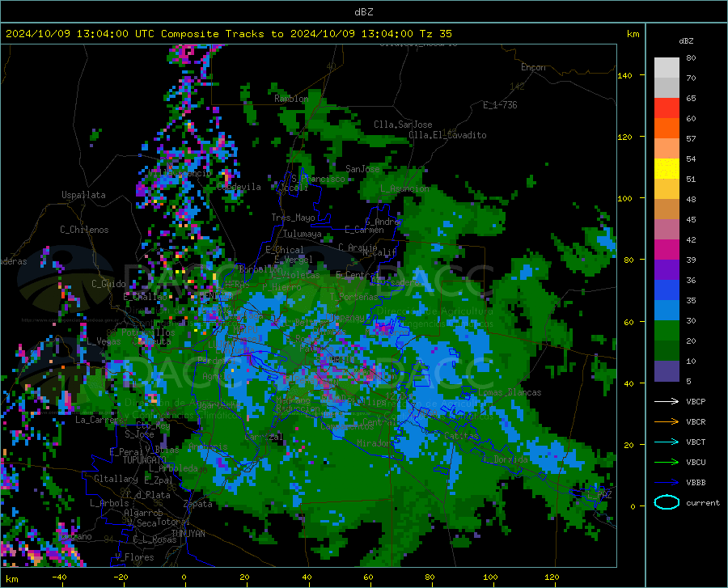Click the Uspallata town label
The image size is (728, 588).
(83, 195)
